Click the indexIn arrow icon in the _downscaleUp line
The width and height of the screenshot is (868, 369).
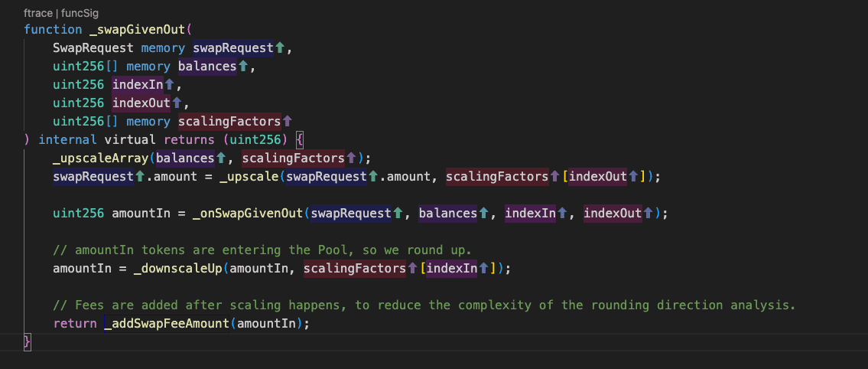tap(483, 269)
